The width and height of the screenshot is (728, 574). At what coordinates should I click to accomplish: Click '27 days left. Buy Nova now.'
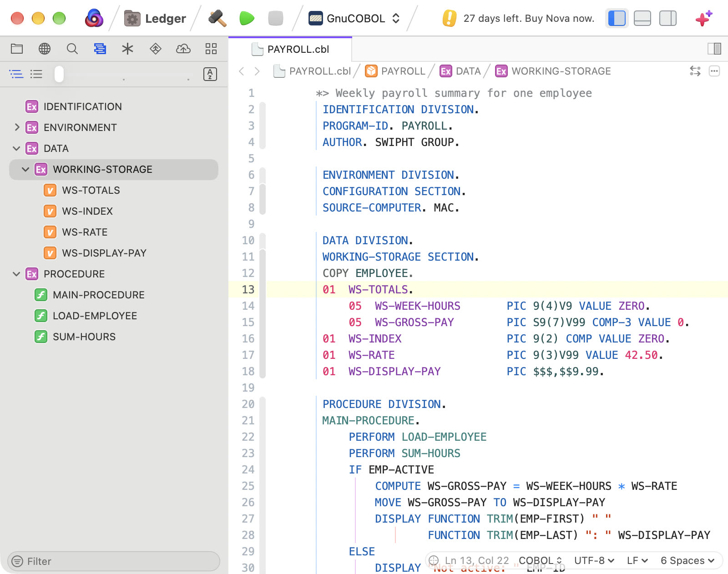(x=529, y=19)
